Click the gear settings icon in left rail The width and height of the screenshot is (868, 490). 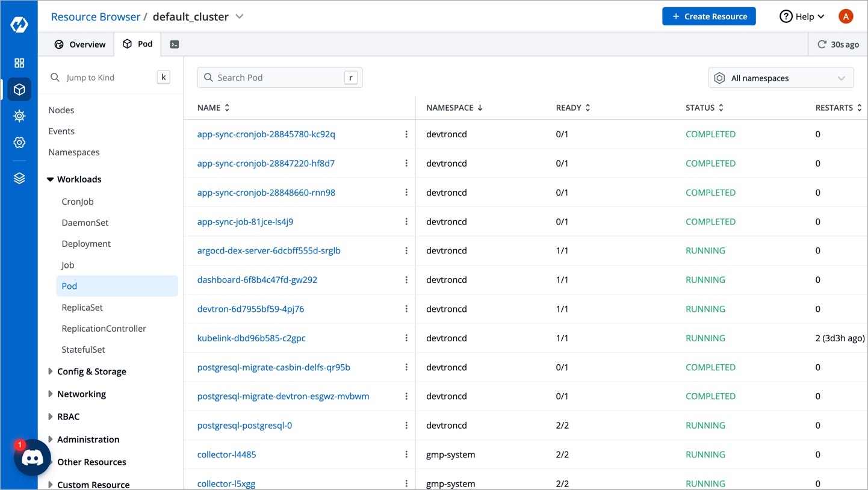(x=19, y=143)
